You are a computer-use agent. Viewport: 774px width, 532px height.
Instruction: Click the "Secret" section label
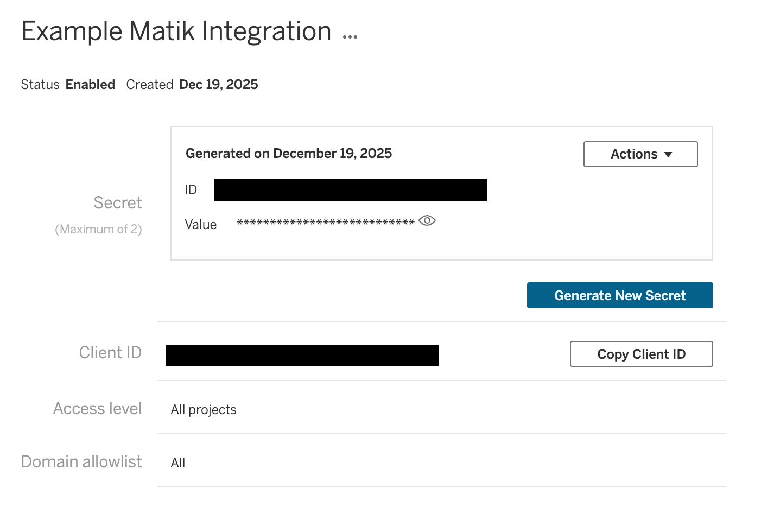click(x=118, y=203)
